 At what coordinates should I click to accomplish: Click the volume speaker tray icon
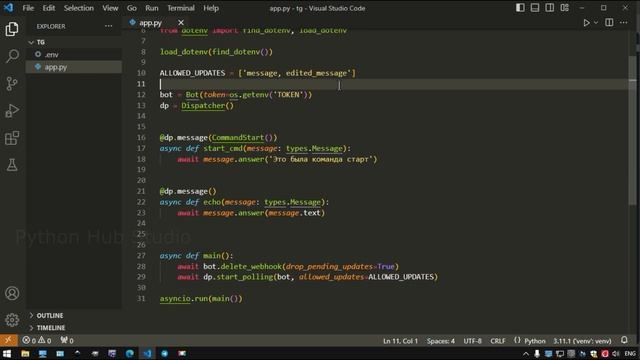[x=616, y=354]
